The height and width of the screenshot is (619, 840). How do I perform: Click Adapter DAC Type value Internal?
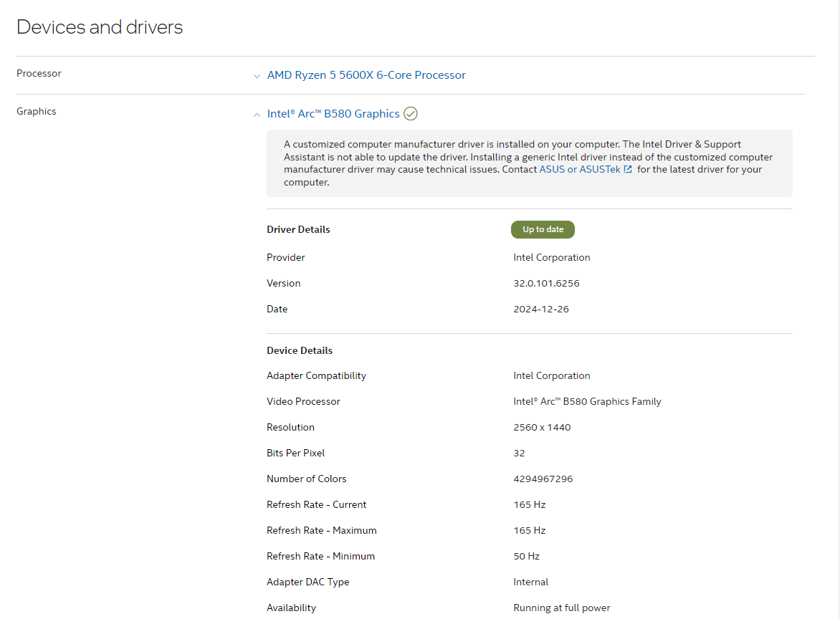pyautogui.click(x=531, y=582)
